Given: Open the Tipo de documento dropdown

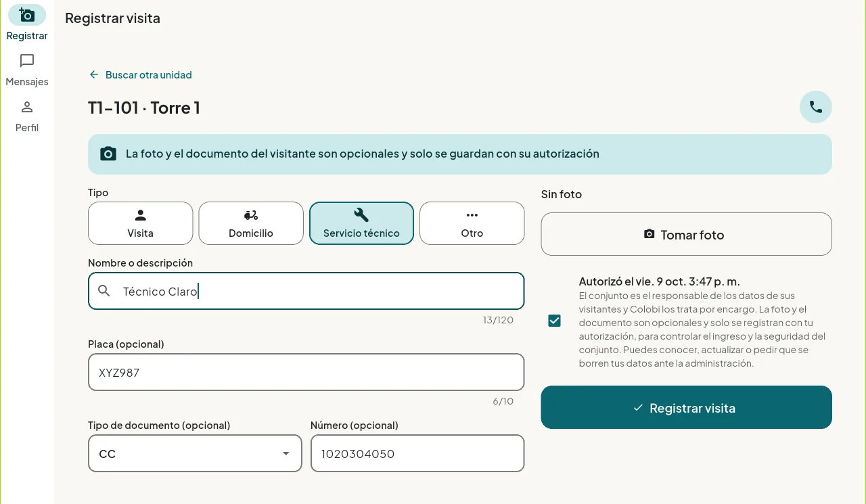Looking at the screenshot, I should click(195, 453).
